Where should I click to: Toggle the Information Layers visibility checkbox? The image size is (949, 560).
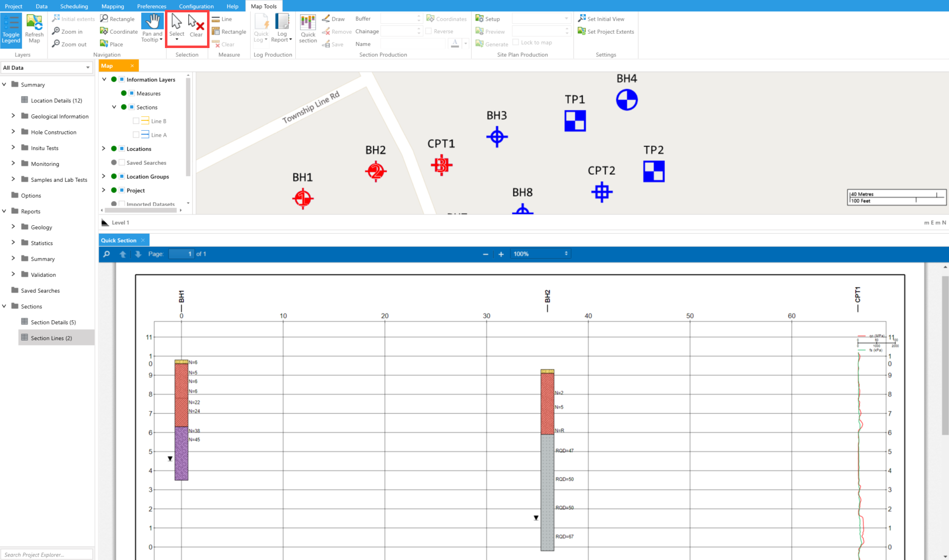(122, 79)
